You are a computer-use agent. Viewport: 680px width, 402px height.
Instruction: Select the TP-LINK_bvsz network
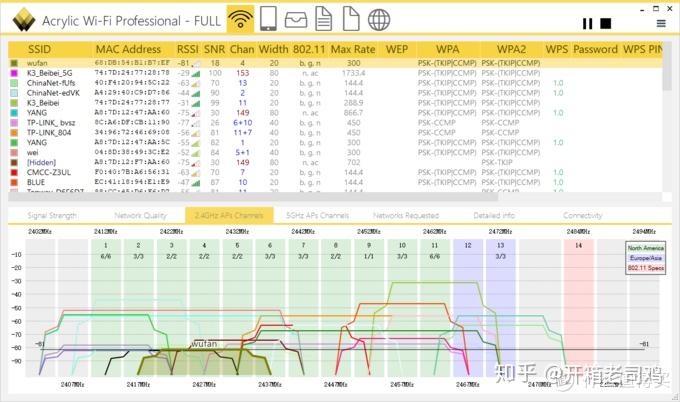[x=335, y=123]
